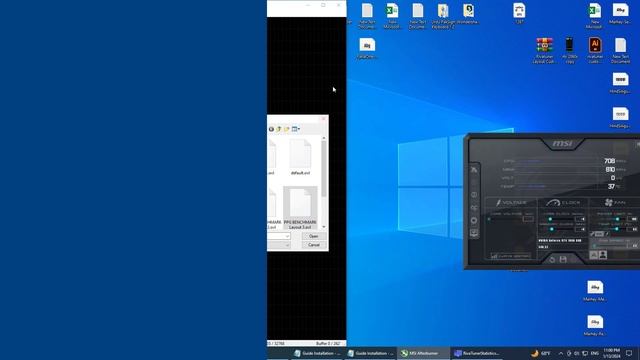This screenshot has width=640, height=360.
Task: Select the Mathey Se font file top-right
Action: (620, 14)
